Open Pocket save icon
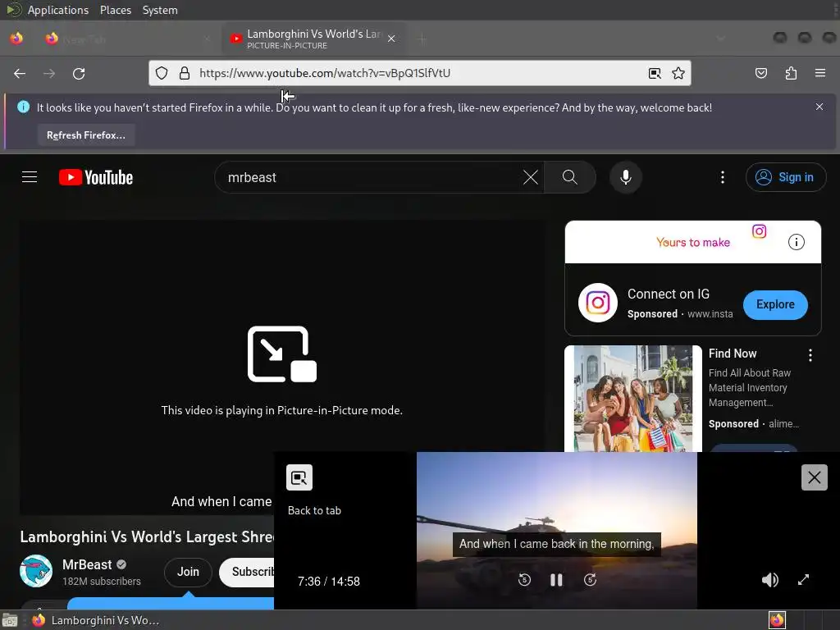Image resolution: width=840 pixels, height=630 pixels. coord(760,73)
